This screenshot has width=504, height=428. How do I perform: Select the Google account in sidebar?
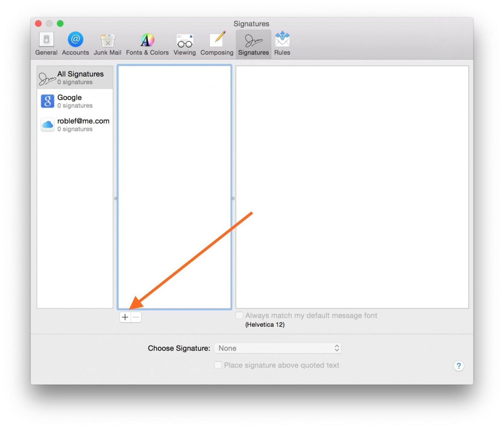(x=75, y=101)
